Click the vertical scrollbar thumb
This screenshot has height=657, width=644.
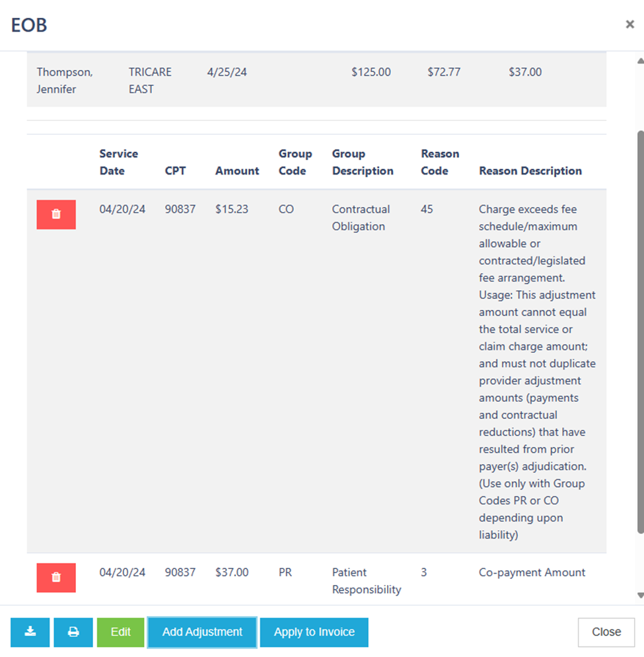click(639, 330)
